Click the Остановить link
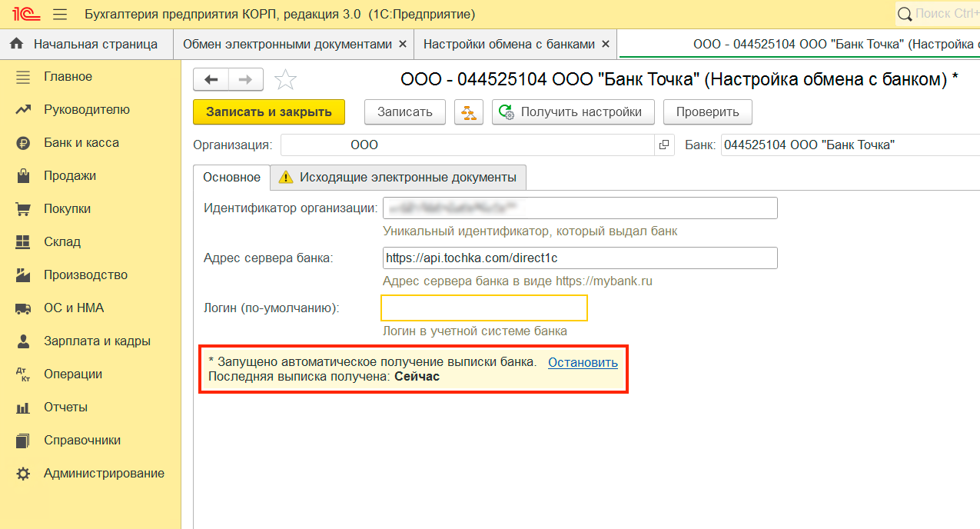 click(x=583, y=363)
